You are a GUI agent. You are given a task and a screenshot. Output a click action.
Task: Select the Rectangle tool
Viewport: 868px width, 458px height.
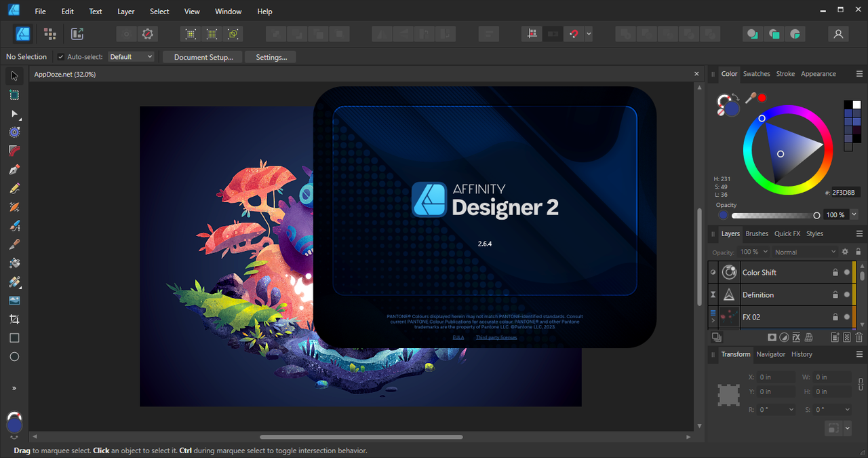[x=14, y=338]
